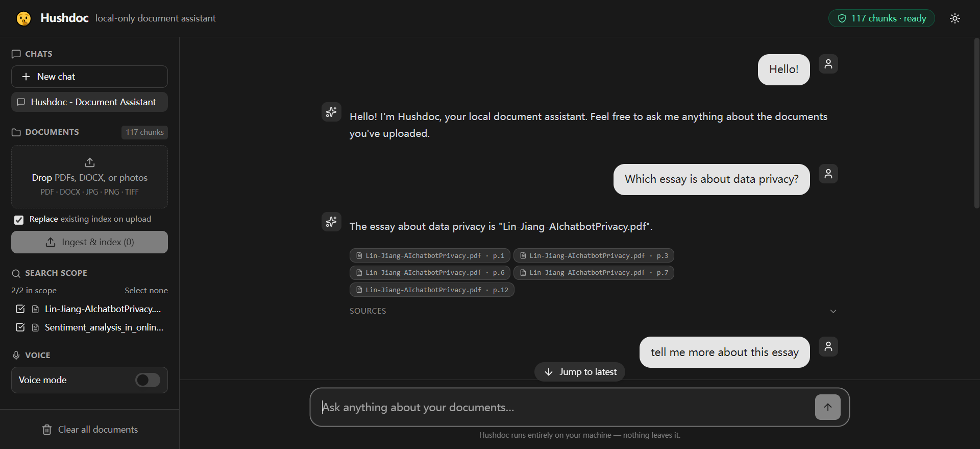This screenshot has width=980, height=449.
Task: Open source chip Lin-Jiang-AIchatbotPrivacy.pdf p.6
Action: pos(430,273)
